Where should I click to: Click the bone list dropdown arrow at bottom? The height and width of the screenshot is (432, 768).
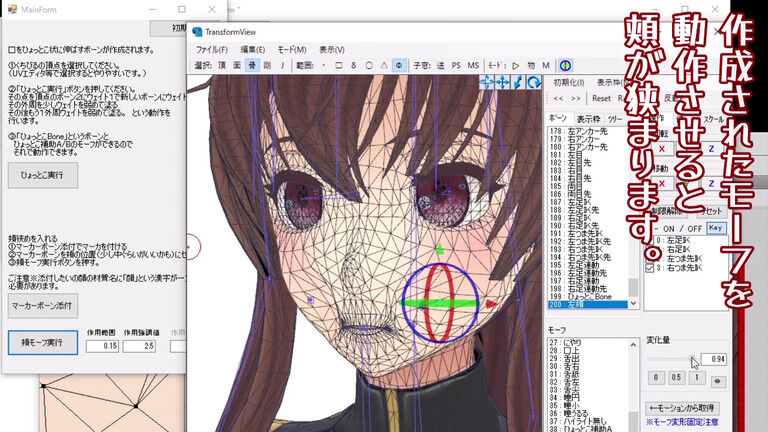tap(633, 304)
